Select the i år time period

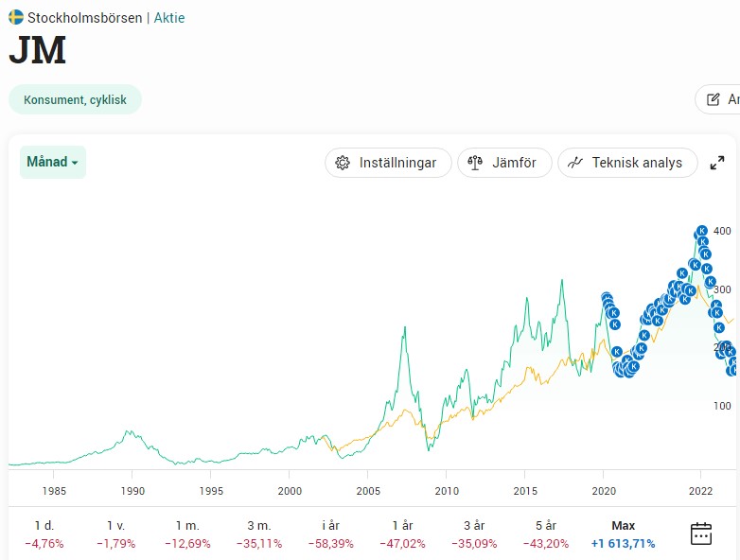click(x=331, y=534)
